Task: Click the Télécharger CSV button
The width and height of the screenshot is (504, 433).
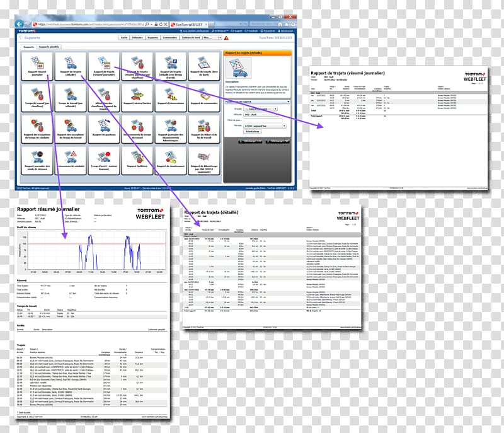Action: pyautogui.click(x=250, y=141)
